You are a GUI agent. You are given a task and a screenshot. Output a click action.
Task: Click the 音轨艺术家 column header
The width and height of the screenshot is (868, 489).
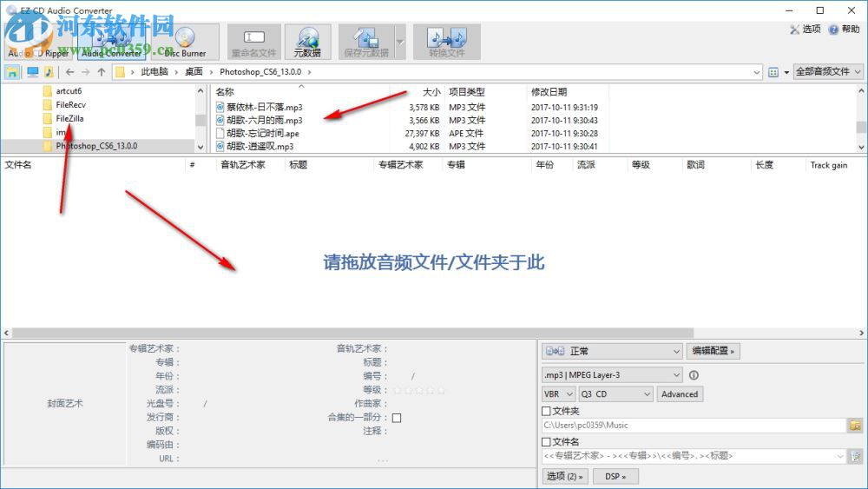pyautogui.click(x=250, y=164)
